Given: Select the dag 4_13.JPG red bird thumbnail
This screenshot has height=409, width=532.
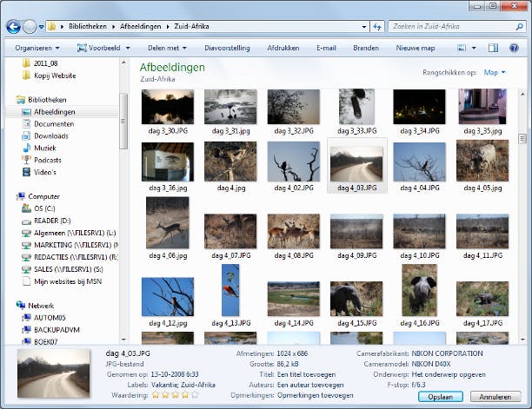Looking at the screenshot, I should 230,290.
